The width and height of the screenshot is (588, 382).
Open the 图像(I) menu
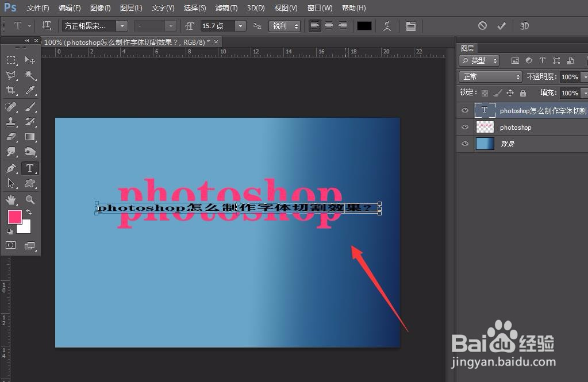101,8
